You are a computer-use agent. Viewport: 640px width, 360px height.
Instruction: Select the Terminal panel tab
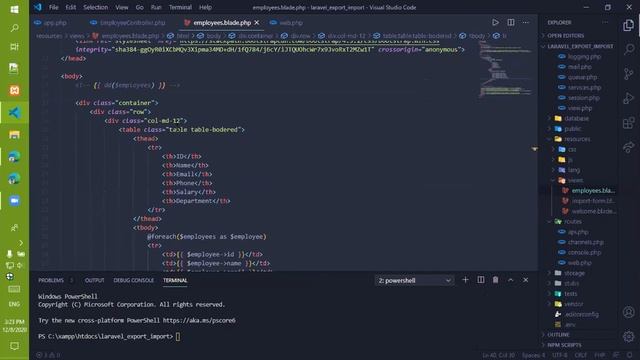[175, 280]
